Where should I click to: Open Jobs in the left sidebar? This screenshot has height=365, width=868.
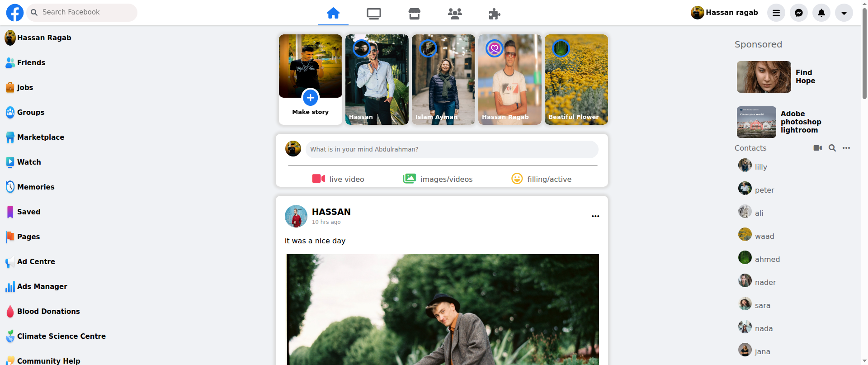tap(19, 88)
